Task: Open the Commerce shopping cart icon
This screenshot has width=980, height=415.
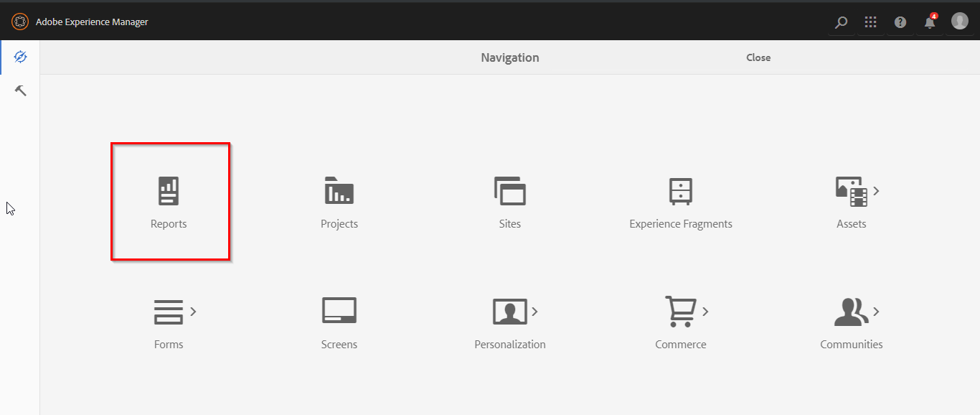Action: pos(681,312)
